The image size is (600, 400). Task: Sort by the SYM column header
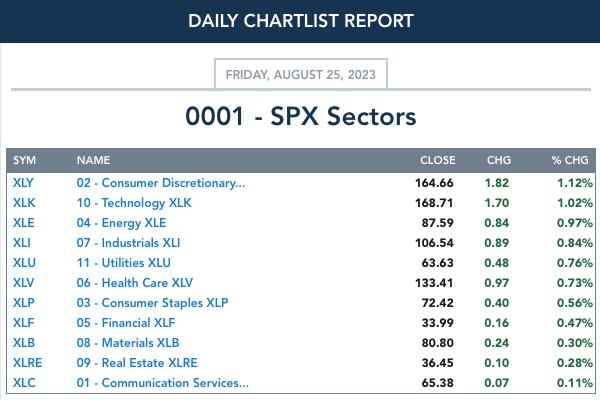pyautogui.click(x=24, y=160)
